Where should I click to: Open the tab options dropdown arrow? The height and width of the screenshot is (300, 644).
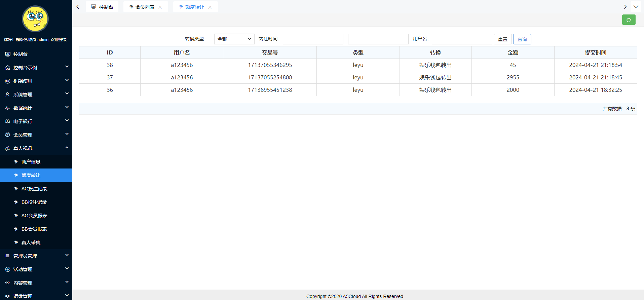pos(636,7)
